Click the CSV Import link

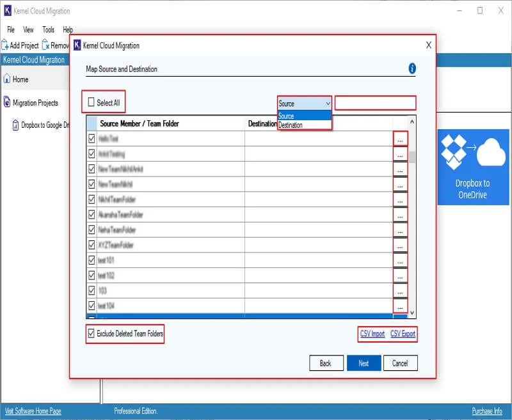click(x=372, y=334)
